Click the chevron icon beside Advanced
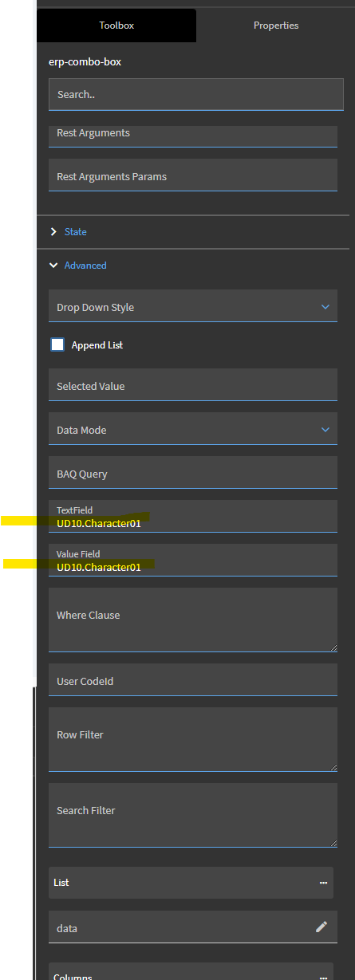Image resolution: width=355 pixels, height=980 pixels. pyautogui.click(x=54, y=266)
